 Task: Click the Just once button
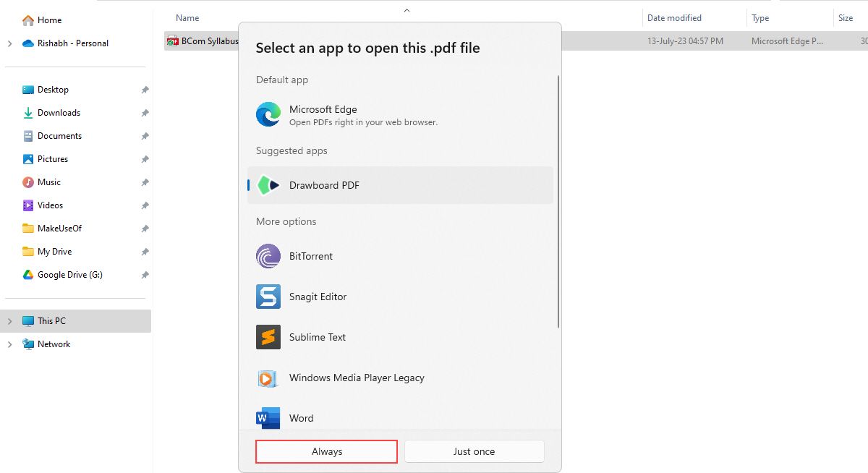coord(474,451)
